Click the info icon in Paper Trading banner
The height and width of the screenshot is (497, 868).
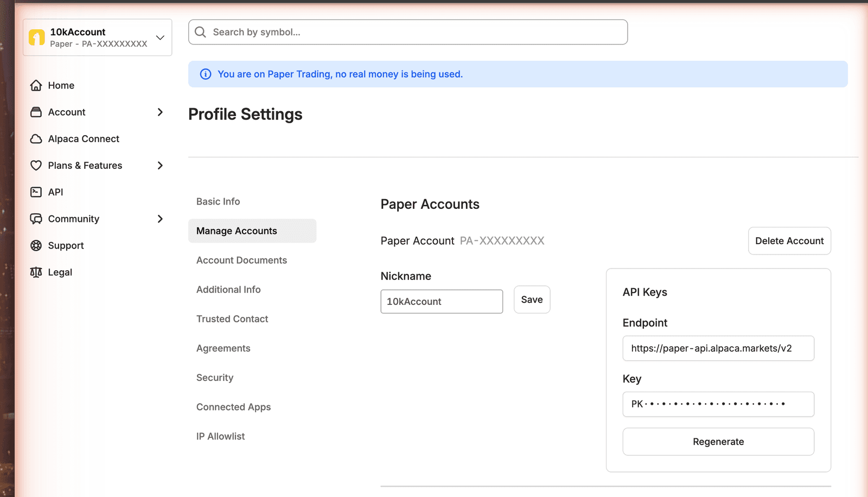click(x=206, y=74)
